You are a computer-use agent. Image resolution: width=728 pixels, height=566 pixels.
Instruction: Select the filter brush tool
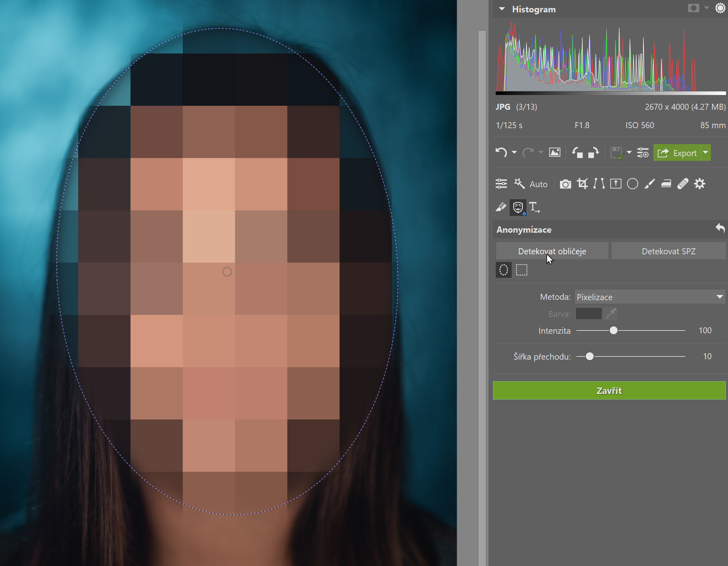click(x=649, y=184)
